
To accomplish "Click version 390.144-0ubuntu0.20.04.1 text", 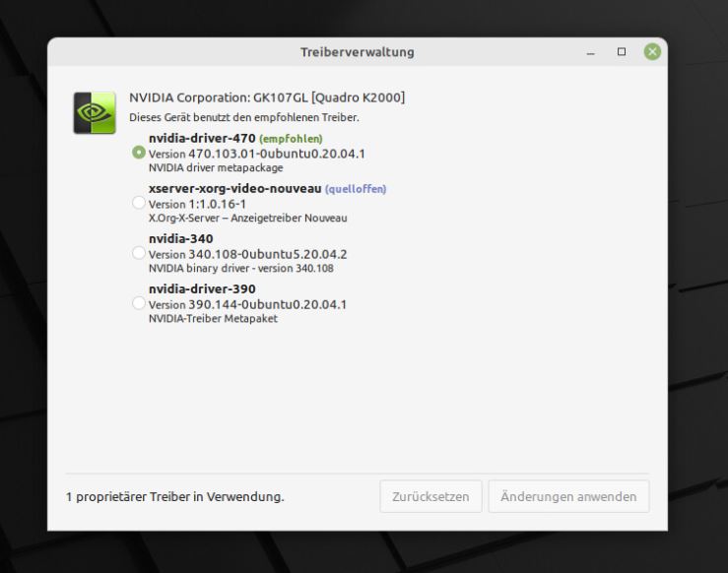I will (x=247, y=304).
